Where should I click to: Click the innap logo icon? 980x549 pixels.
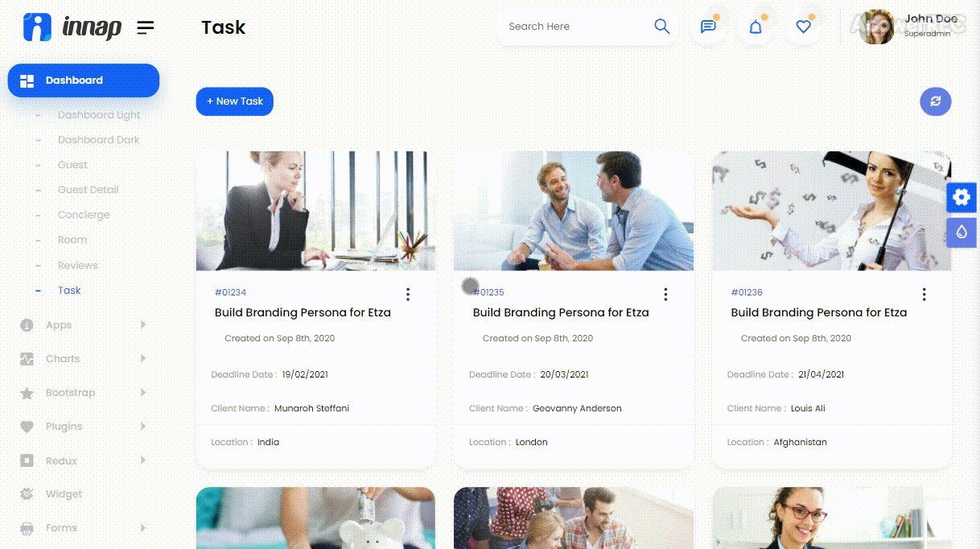click(x=37, y=27)
